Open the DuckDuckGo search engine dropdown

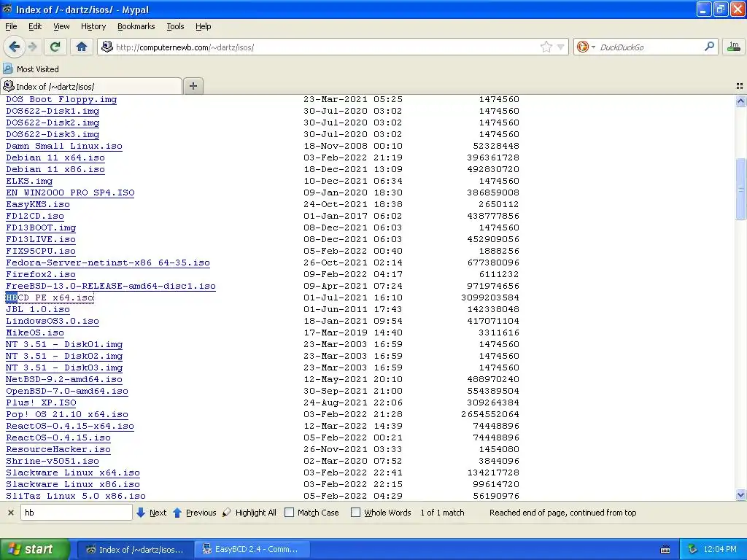[x=586, y=47]
